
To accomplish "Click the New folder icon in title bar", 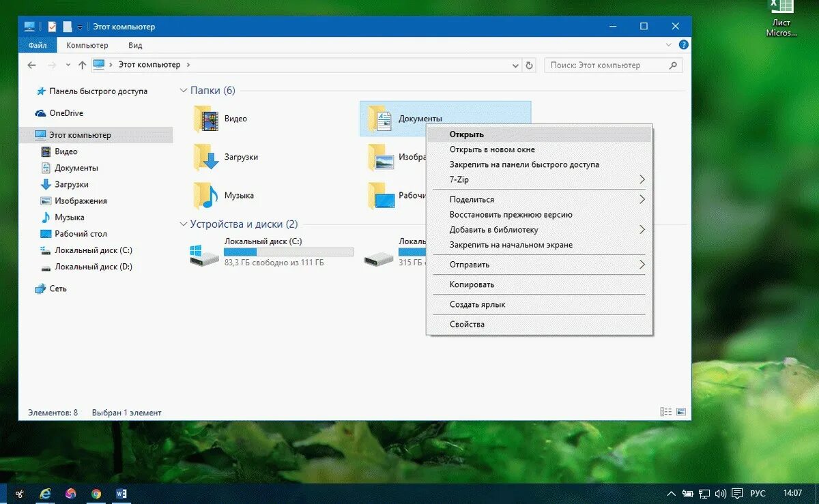I will click(x=67, y=27).
